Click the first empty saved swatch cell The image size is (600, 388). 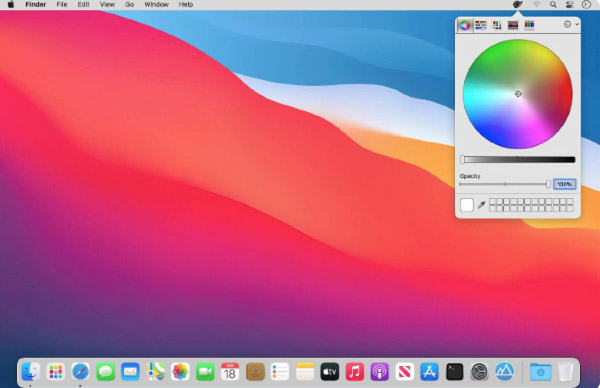click(493, 201)
